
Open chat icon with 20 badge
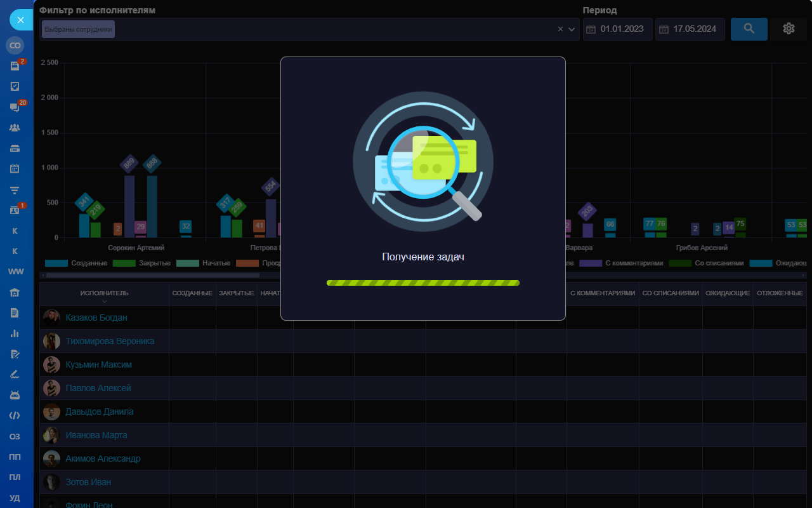click(15, 107)
